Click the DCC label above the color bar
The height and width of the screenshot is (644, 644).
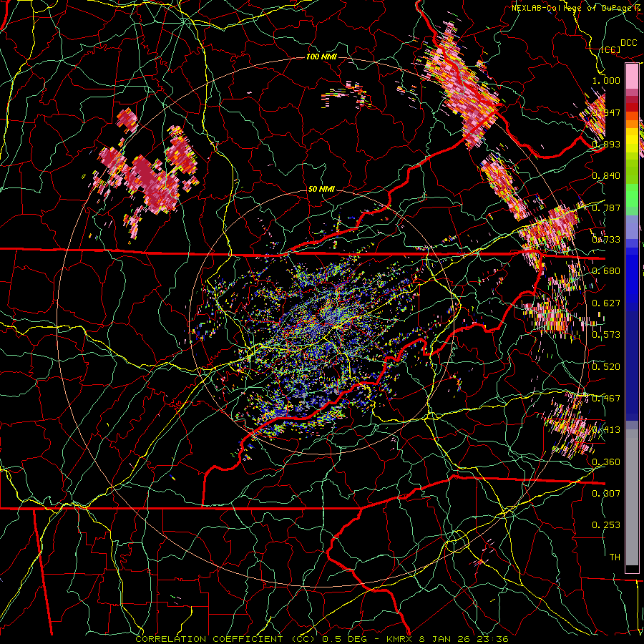tap(629, 43)
